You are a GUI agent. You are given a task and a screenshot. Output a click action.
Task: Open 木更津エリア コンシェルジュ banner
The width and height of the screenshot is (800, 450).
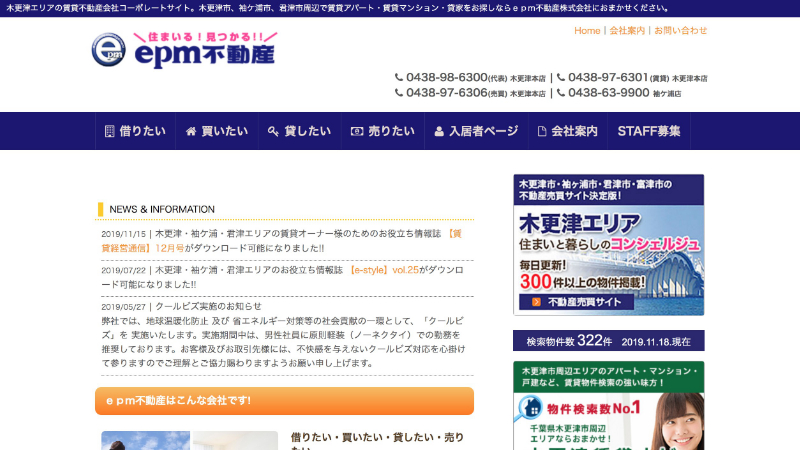(609, 245)
